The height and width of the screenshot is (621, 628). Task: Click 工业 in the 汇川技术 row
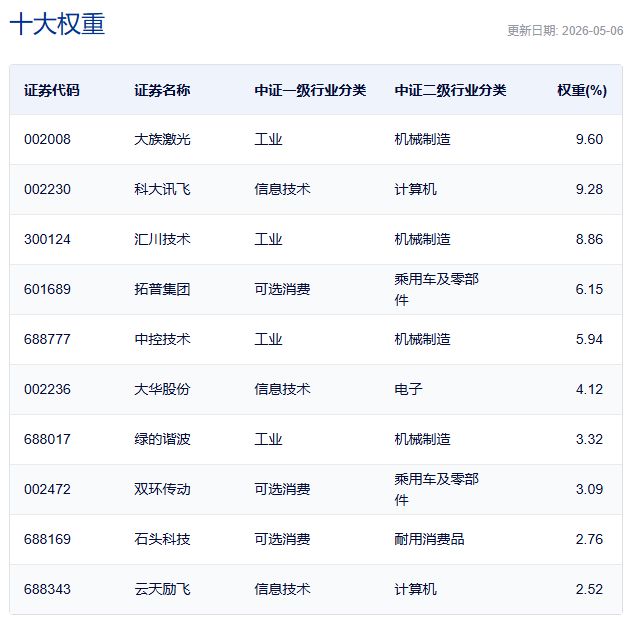point(268,239)
